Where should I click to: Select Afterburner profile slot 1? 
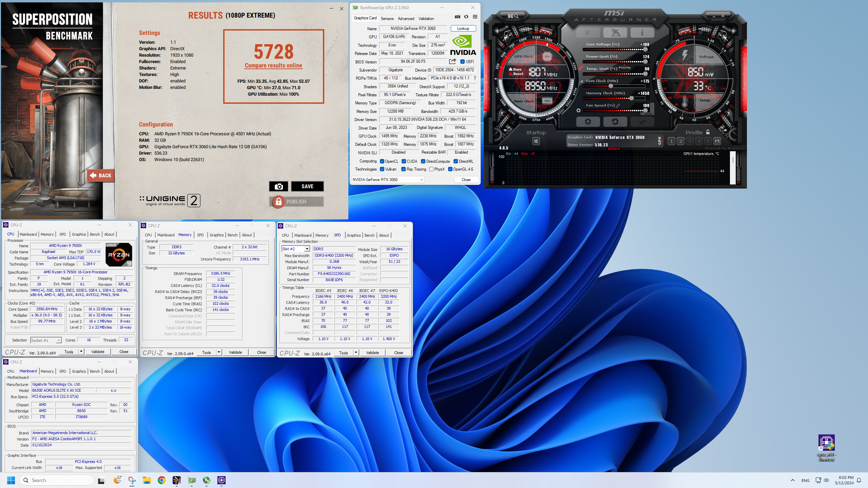coord(671,141)
